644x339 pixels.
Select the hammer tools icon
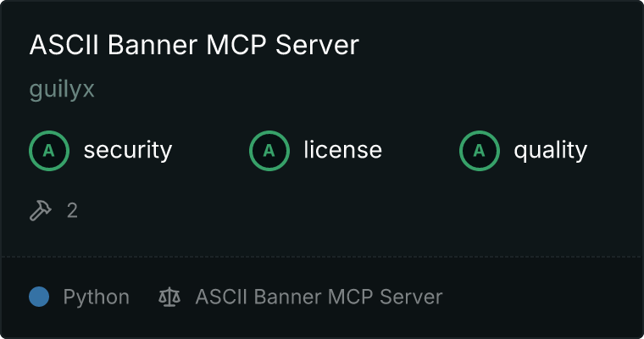coord(41,210)
